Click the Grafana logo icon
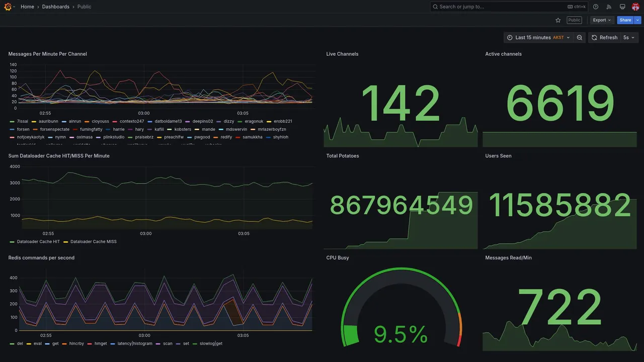Viewport: 644px width, 362px height. pos(8,7)
